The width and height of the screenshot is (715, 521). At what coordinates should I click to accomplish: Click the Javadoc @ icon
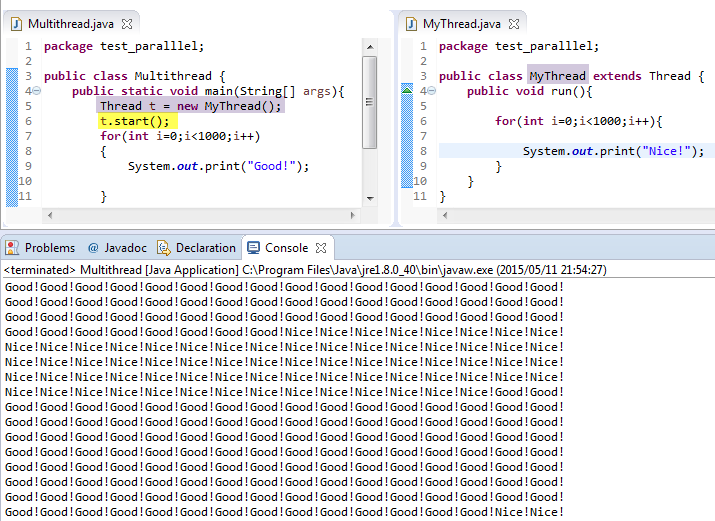[x=93, y=248]
